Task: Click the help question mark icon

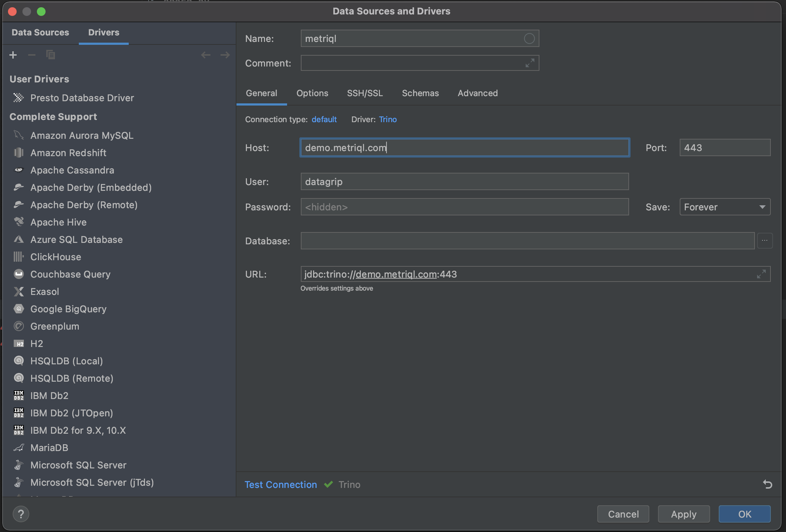Action: (21, 514)
